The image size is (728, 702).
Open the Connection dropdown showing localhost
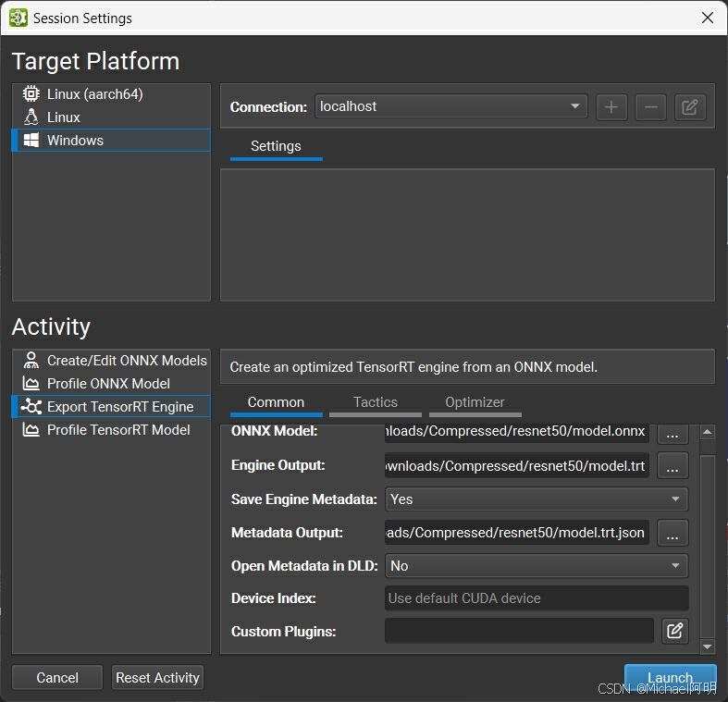click(x=450, y=106)
